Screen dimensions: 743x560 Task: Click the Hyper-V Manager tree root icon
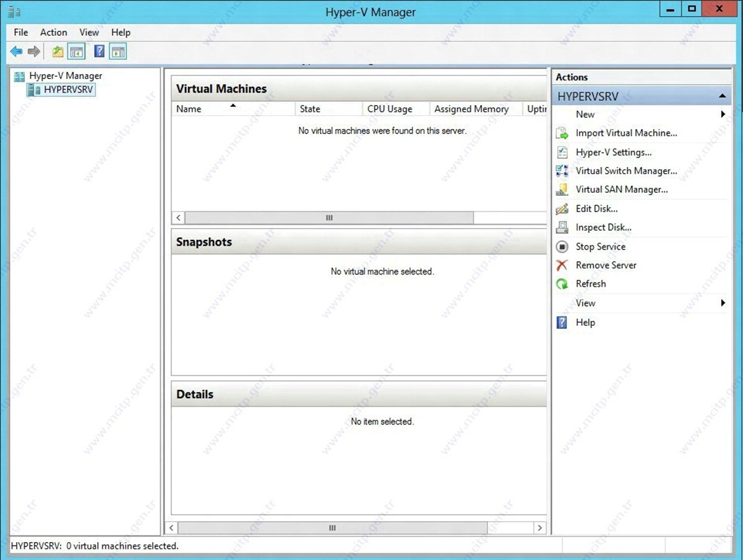tap(19, 76)
